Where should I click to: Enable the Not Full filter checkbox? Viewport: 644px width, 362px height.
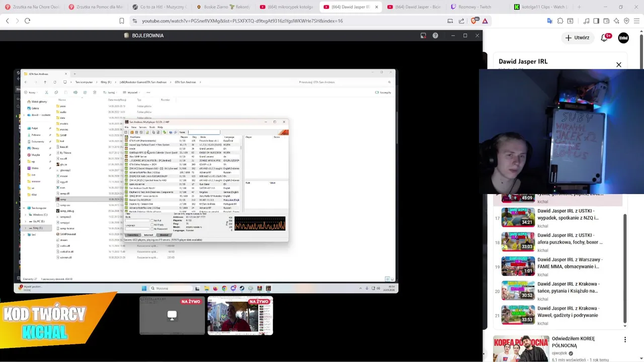152,221
